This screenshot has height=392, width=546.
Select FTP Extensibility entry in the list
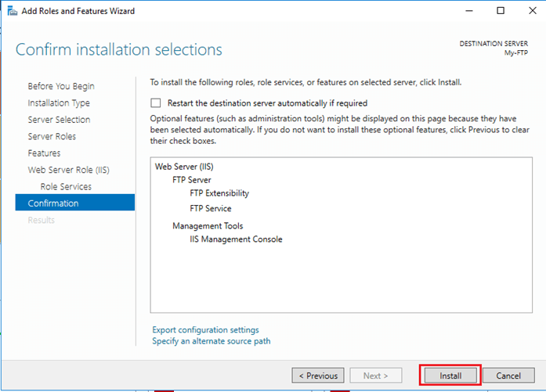[219, 193]
